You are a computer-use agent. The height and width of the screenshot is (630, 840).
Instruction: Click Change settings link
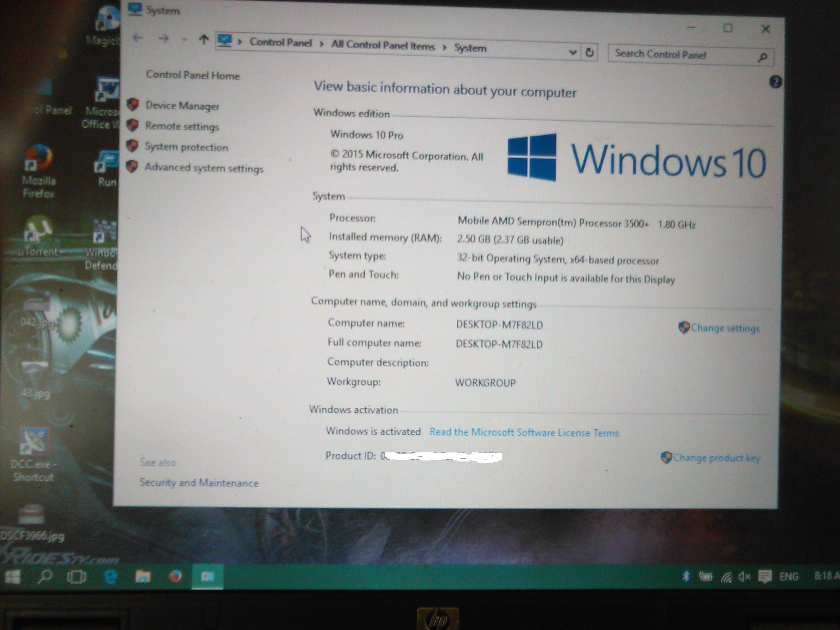[x=725, y=328]
